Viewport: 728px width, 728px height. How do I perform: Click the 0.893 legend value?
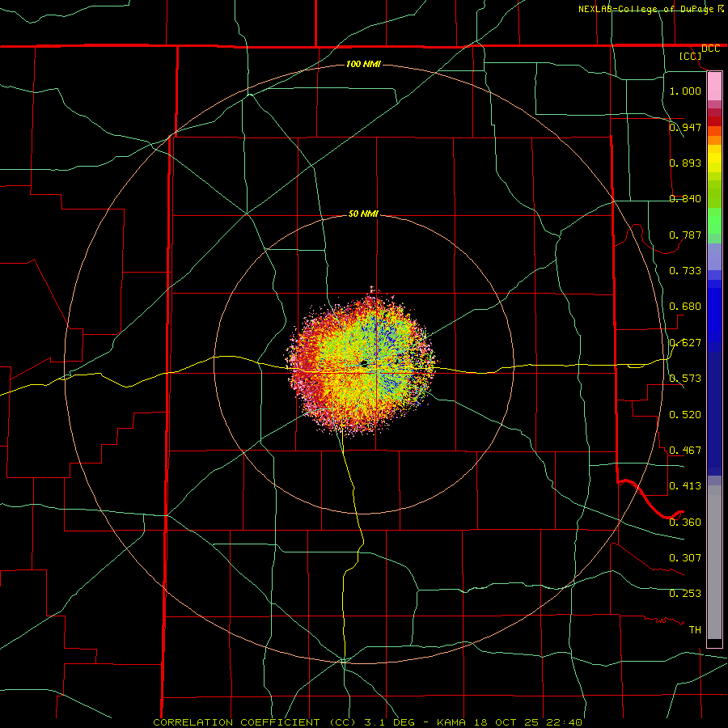685,163
